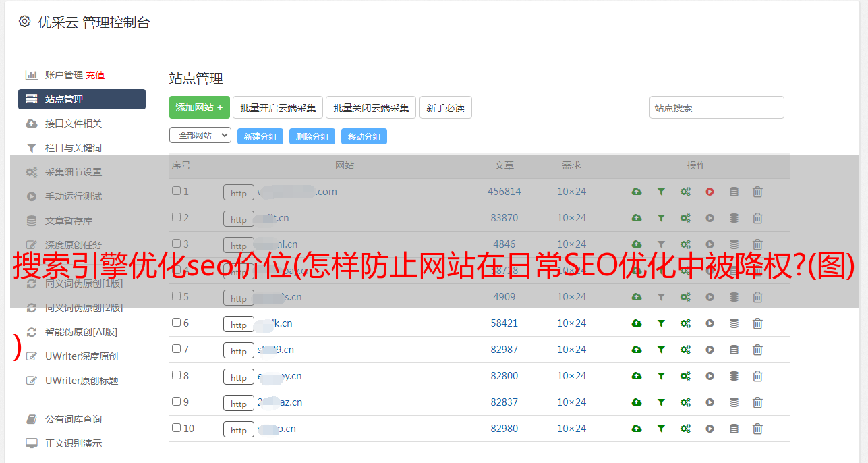Image resolution: width=868 pixels, height=463 pixels.
Task: Click the green 添加网站 + button
Action: pos(200,107)
